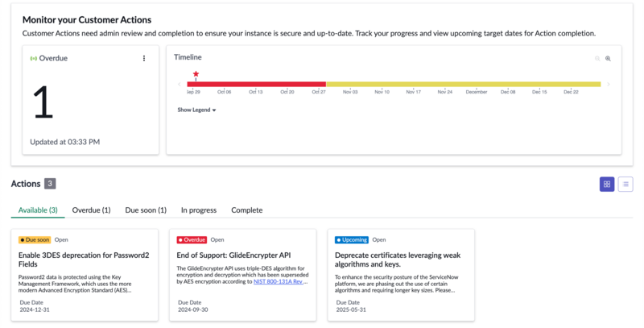Open the Overdue (1) tab

pyautogui.click(x=91, y=210)
